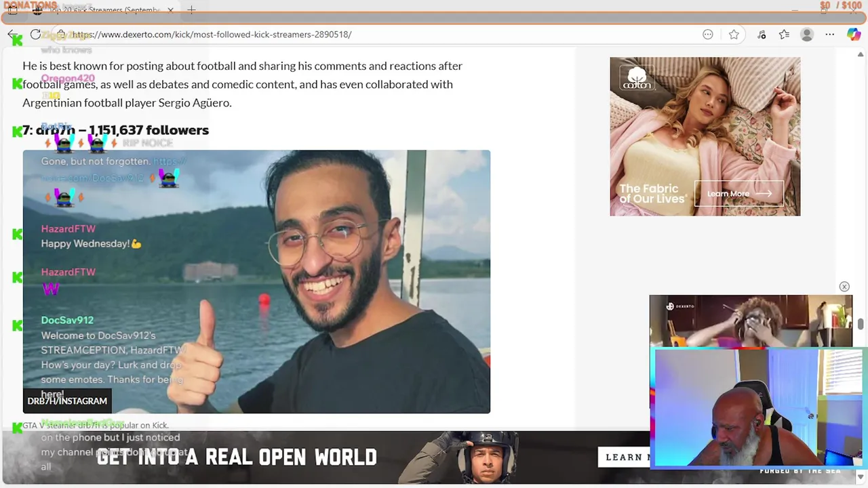Click the caption GTA V streamer drb7h is popular
This screenshot has height=488, width=868.
pyautogui.click(x=96, y=426)
